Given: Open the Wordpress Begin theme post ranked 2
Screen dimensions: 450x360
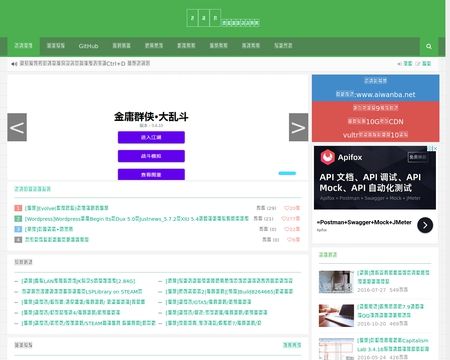Looking at the screenshot, I should pyautogui.click(x=137, y=219).
